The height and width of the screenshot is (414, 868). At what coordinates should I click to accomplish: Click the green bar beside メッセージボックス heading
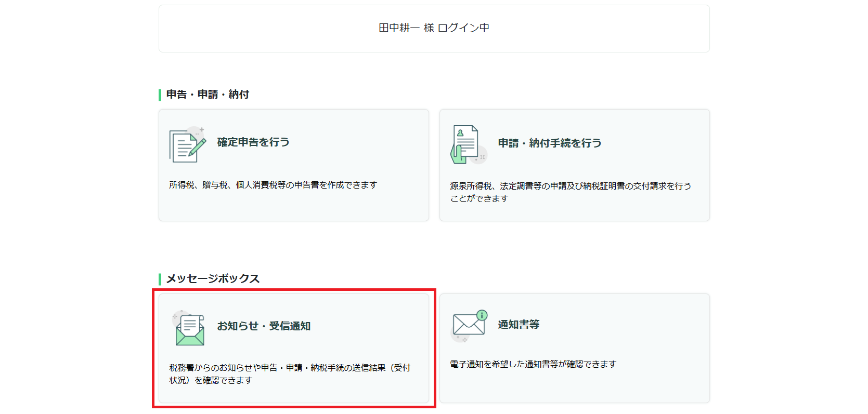click(x=160, y=279)
